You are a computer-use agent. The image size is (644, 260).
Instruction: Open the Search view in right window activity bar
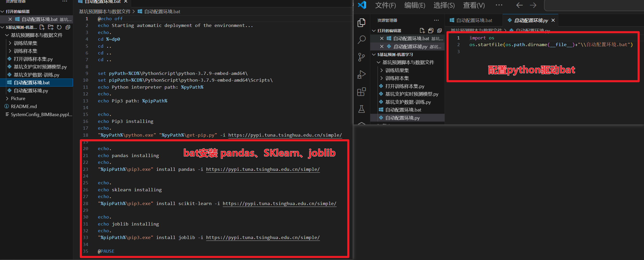tap(361, 40)
